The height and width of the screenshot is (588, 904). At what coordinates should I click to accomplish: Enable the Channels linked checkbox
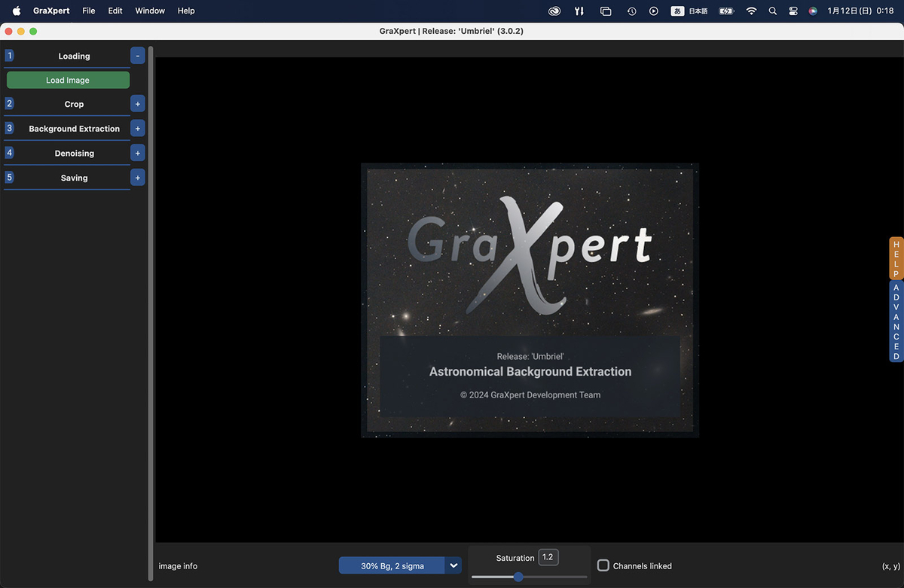[x=603, y=565]
